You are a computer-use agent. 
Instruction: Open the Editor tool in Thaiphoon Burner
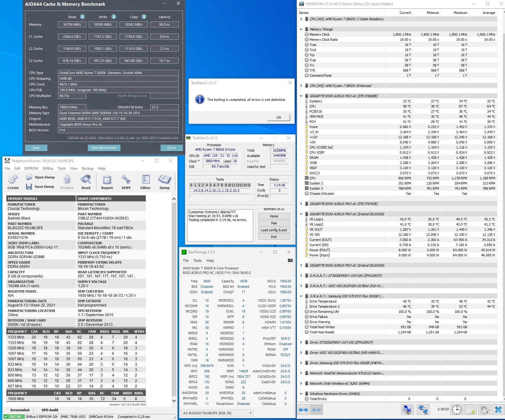click(145, 179)
